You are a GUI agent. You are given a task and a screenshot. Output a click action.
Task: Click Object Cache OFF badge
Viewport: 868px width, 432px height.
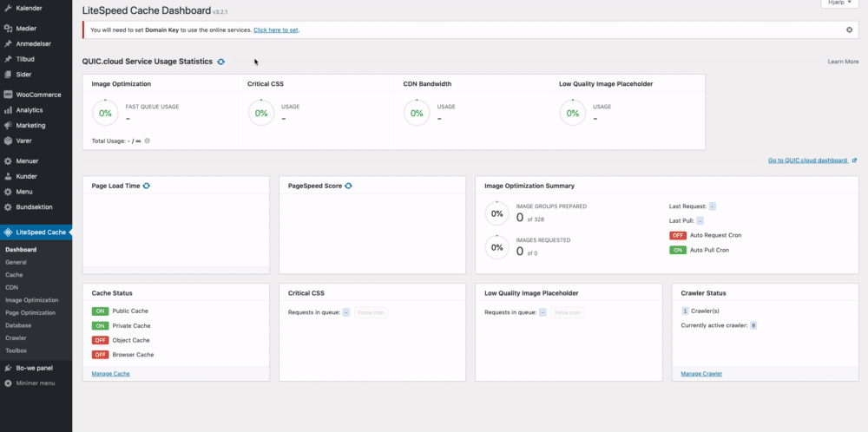(100, 340)
